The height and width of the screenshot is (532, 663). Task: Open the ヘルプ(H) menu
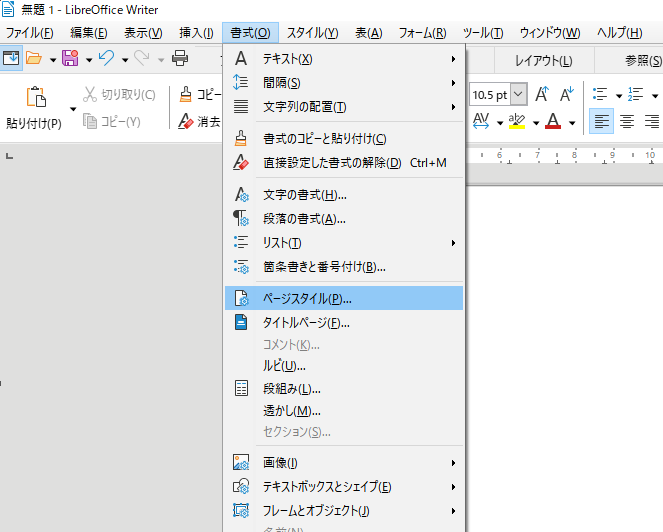point(619,33)
